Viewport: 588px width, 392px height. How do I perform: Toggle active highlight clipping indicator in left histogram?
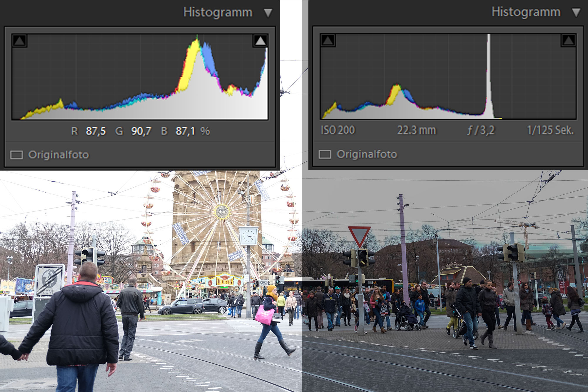[x=260, y=41]
